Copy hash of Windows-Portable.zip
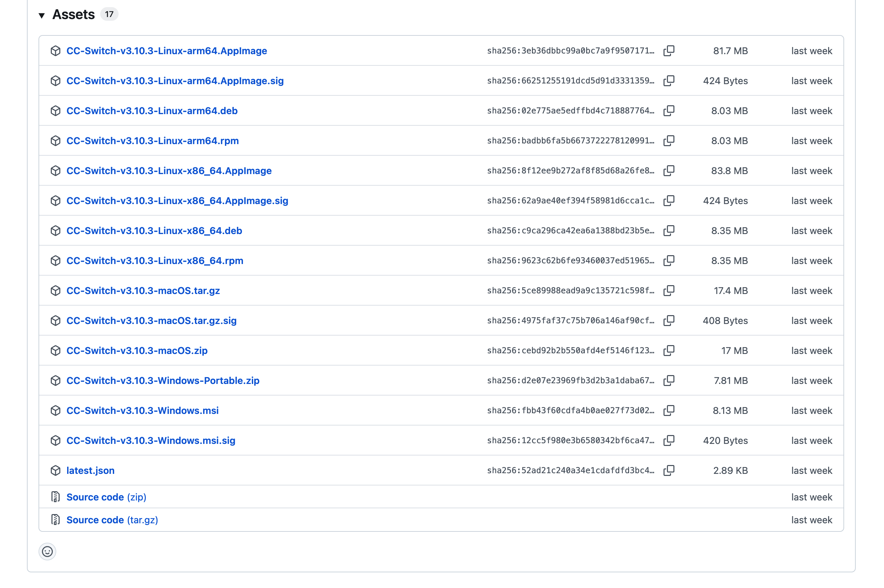 669,381
